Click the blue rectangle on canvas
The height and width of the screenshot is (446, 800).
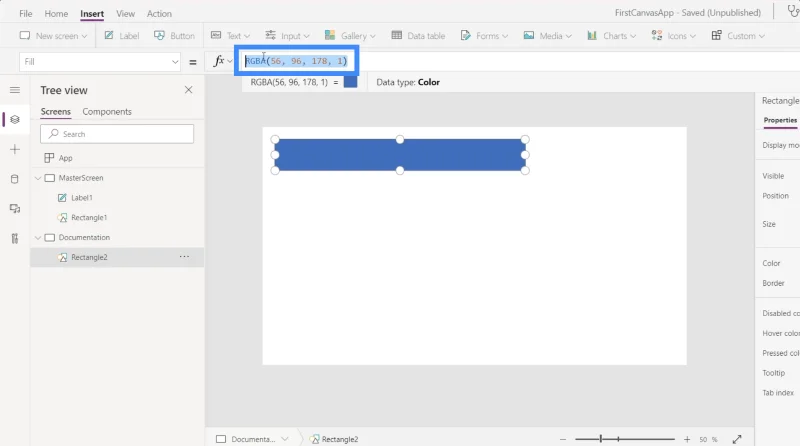coord(399,155)
